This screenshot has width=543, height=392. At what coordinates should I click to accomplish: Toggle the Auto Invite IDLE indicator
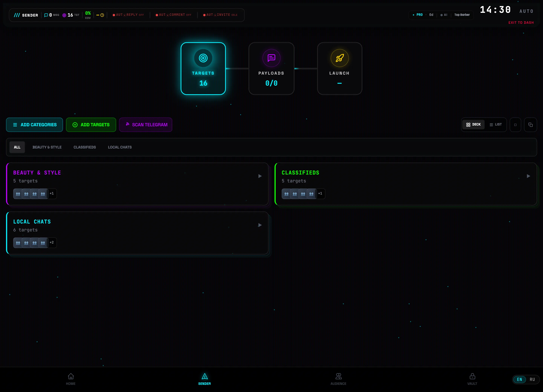220,15
